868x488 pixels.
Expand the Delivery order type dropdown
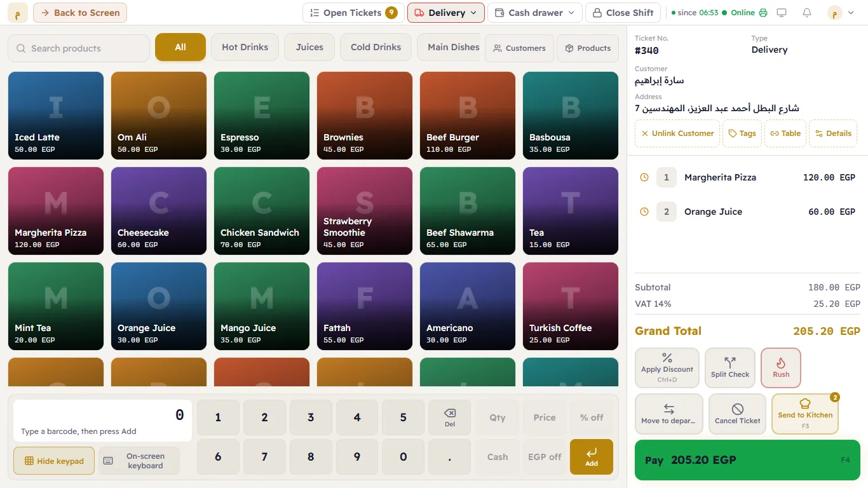(x=446, y=13)
